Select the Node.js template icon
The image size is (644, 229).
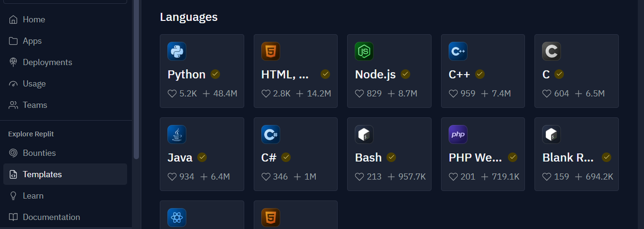364,51
